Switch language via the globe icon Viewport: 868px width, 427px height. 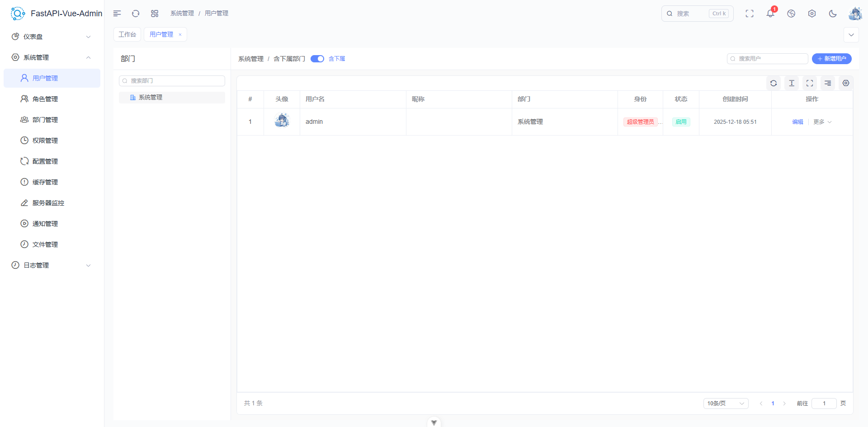point(791,14)
